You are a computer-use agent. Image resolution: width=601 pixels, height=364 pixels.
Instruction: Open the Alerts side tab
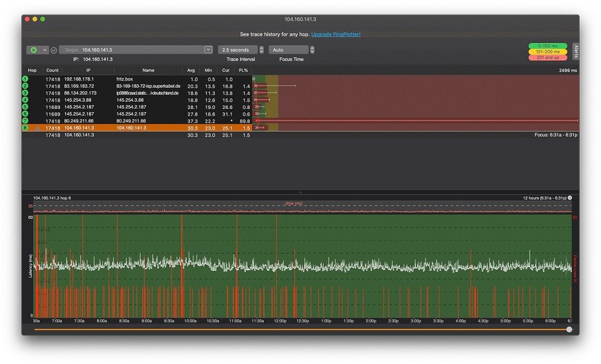[575, 51]
